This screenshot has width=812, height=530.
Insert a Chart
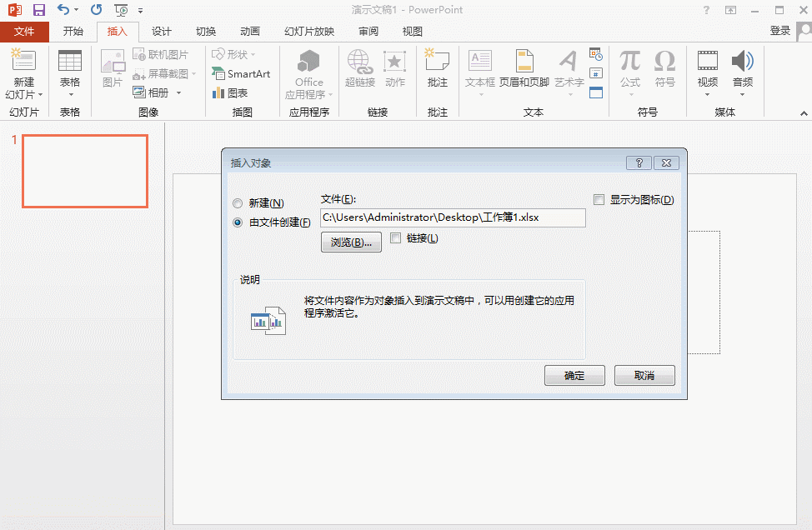point(230,92)
